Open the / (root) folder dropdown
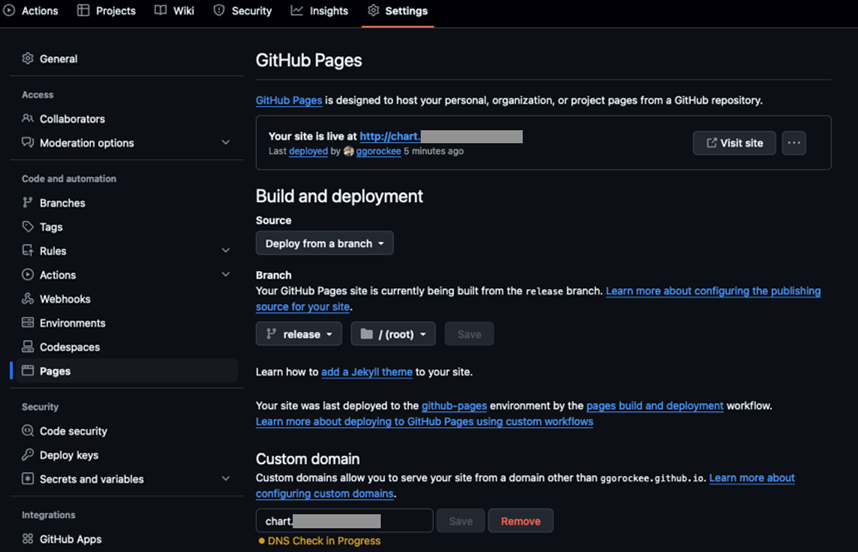 pyautogui.click(x=393, y=334)
